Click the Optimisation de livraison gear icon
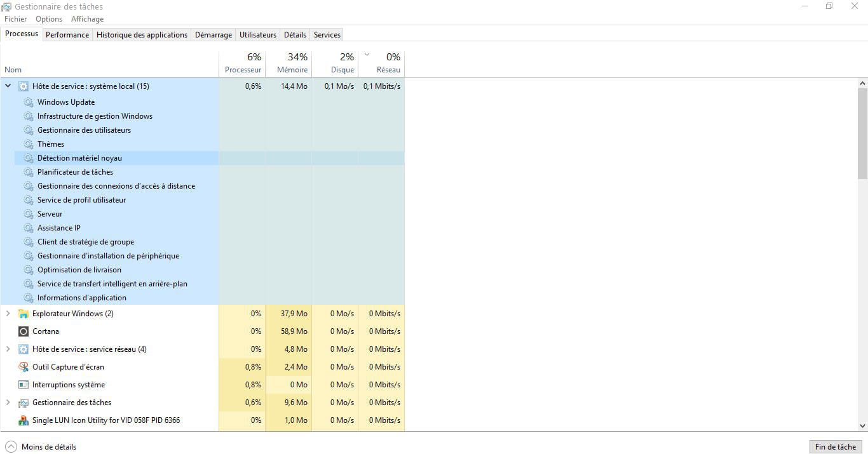The width and height of the screenshot is (868, 454). [28, 270]
